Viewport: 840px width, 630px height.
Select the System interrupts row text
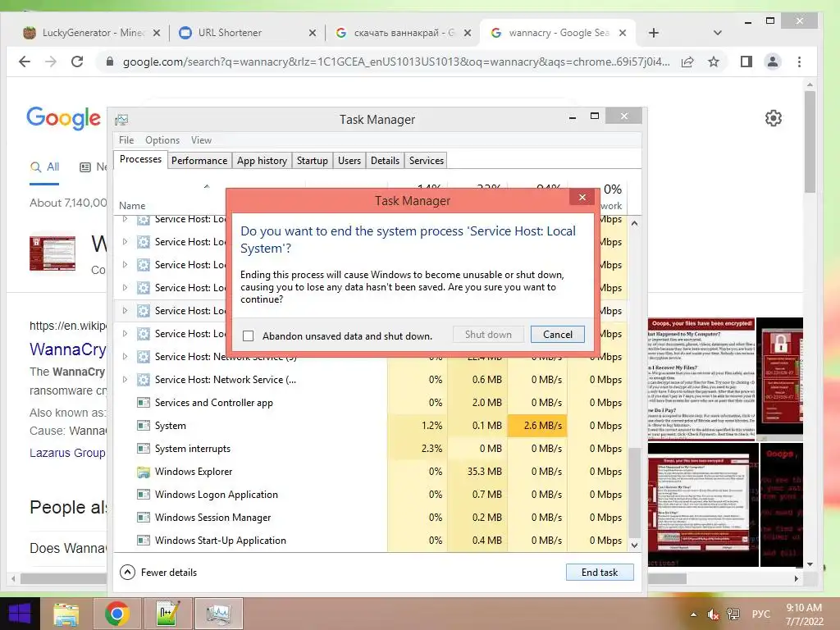tap(192, 449)
